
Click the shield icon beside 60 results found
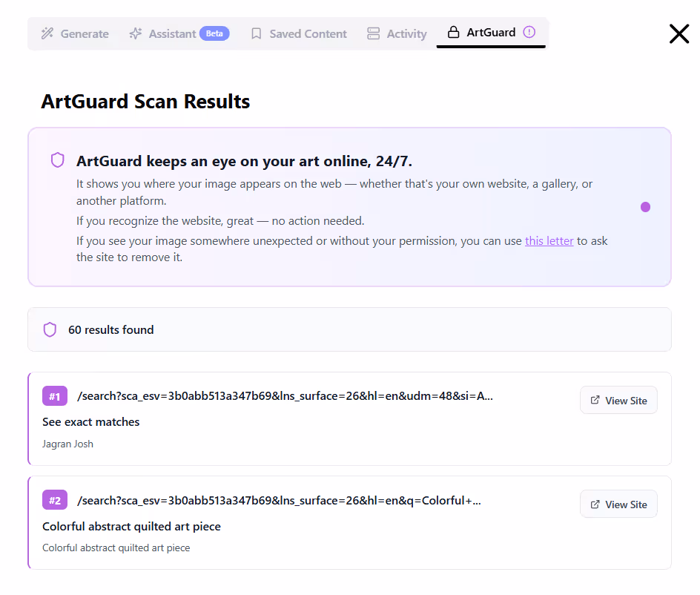(x=50, y=329)
